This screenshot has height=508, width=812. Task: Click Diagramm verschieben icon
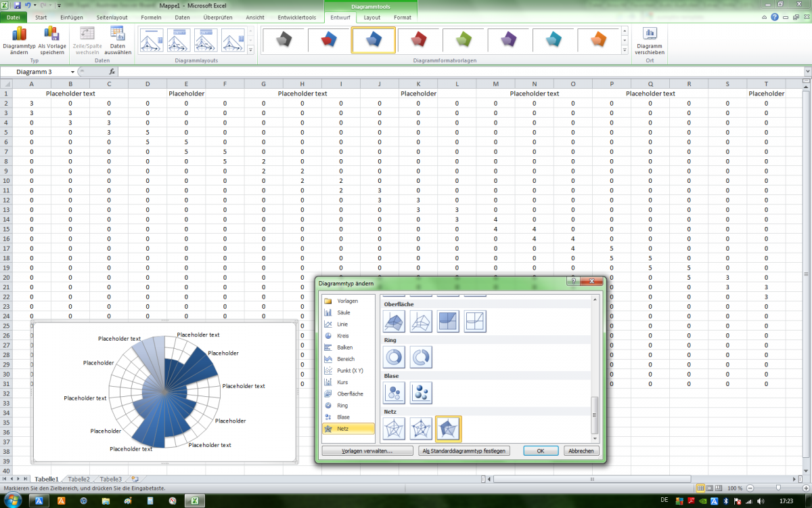[650, 41]
